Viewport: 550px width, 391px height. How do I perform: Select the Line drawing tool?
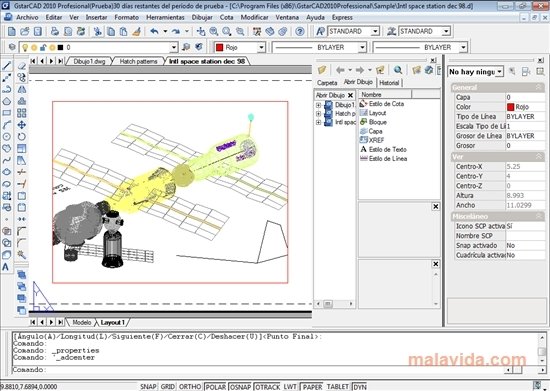pos(7,66)
